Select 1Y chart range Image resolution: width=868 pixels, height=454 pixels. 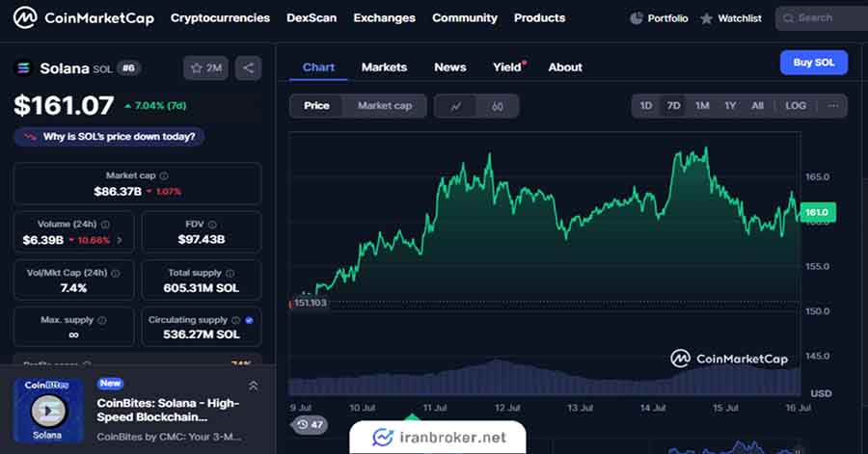pos(730,106)
